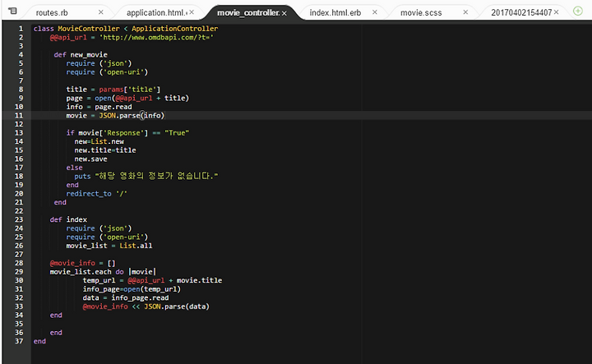Click 'def new_movie' on line 4
Image resolution: width=592 pixels, height=364 pixels.
(81, 55)
